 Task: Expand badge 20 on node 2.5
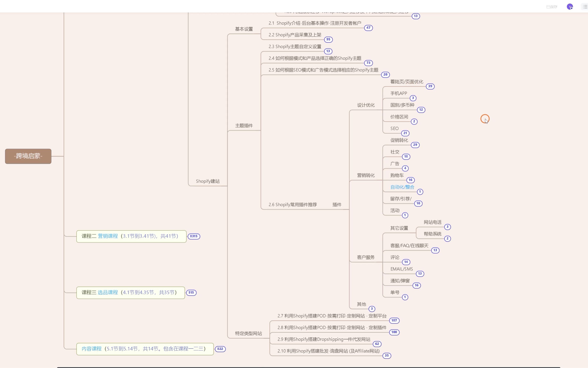[386, 74]
